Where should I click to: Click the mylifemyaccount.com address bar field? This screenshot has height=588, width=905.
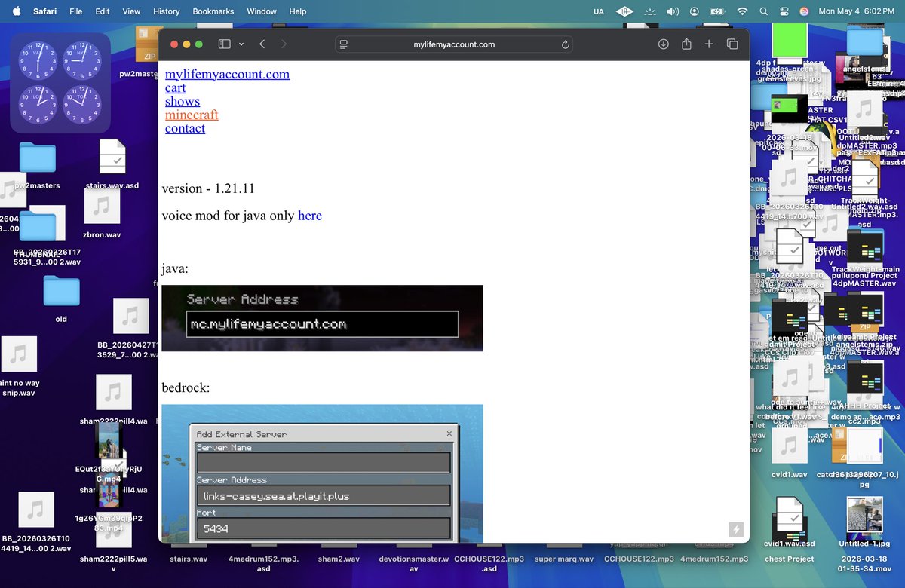point(454,44)
